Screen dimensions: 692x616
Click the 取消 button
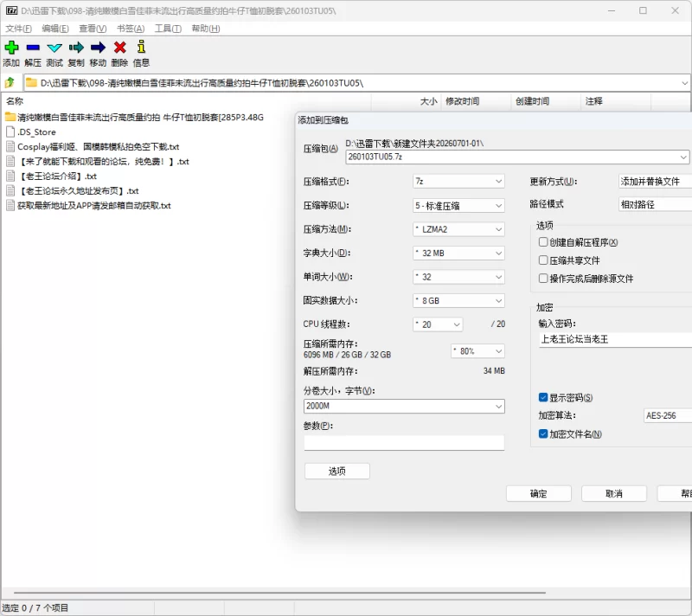614,493
